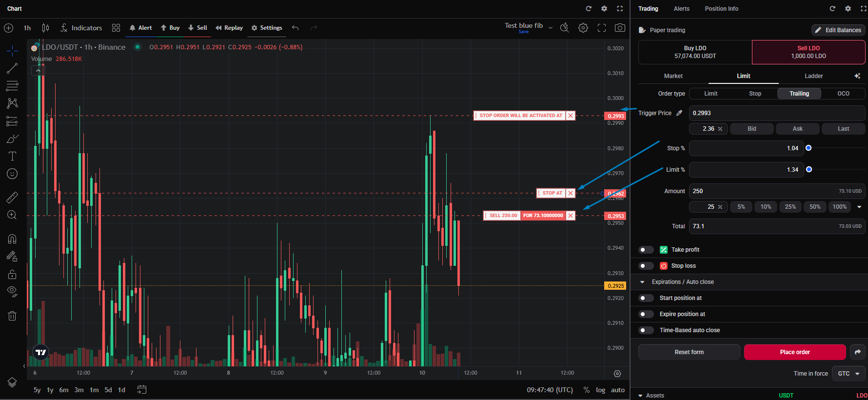
Task: Activate the zoom in tool
Action: pos(12,215)
